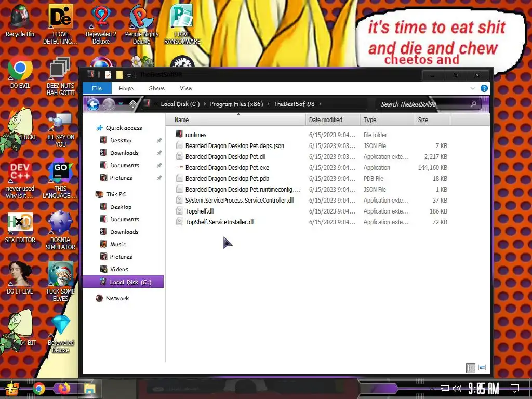Open the volume speaker tray icon
The image size is (532, 399).
click(x=457, y=389)
